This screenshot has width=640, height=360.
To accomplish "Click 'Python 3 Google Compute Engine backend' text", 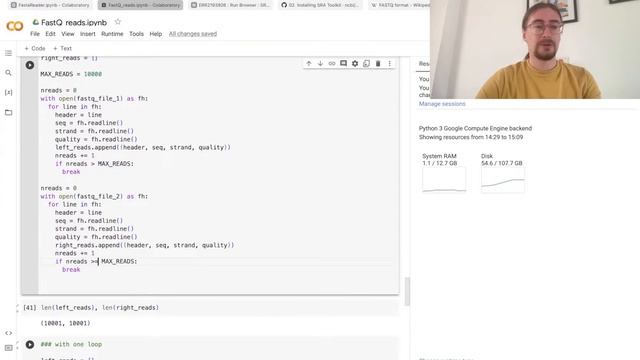I will [x=475, y=128].
